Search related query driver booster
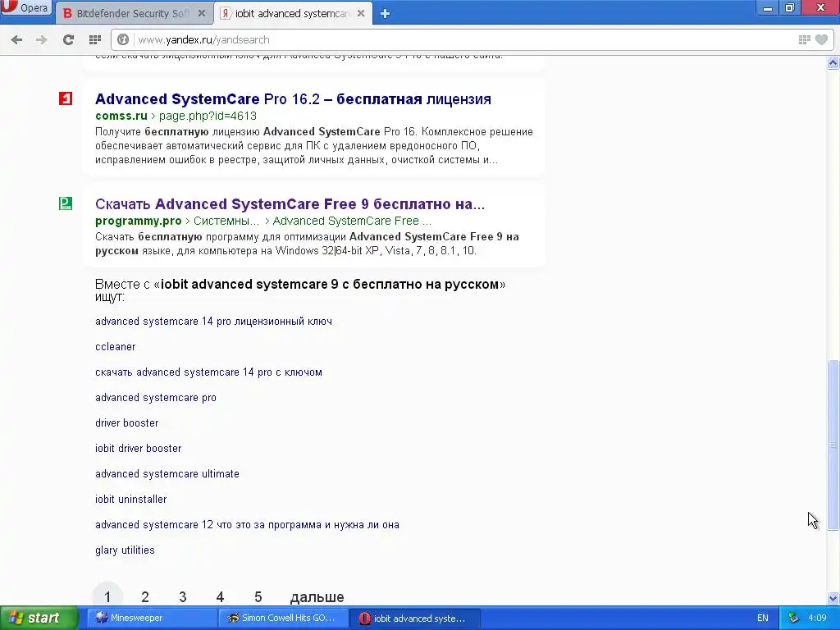The width and height of the screenshot is (840, 630). point(127,422)
